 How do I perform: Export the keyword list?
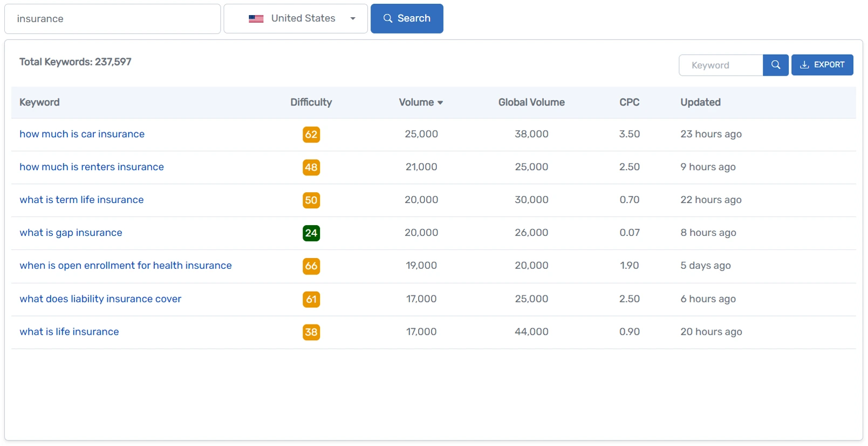pyautogui.click(x=822, y=65)
